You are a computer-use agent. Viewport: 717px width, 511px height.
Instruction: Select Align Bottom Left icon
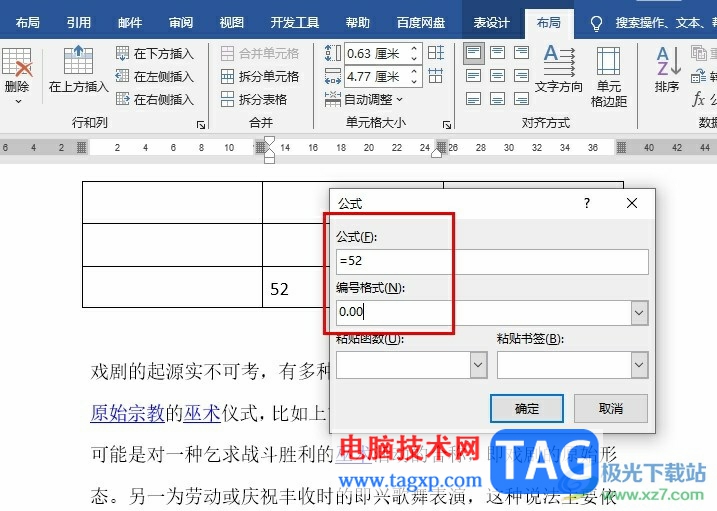point(474,99)
